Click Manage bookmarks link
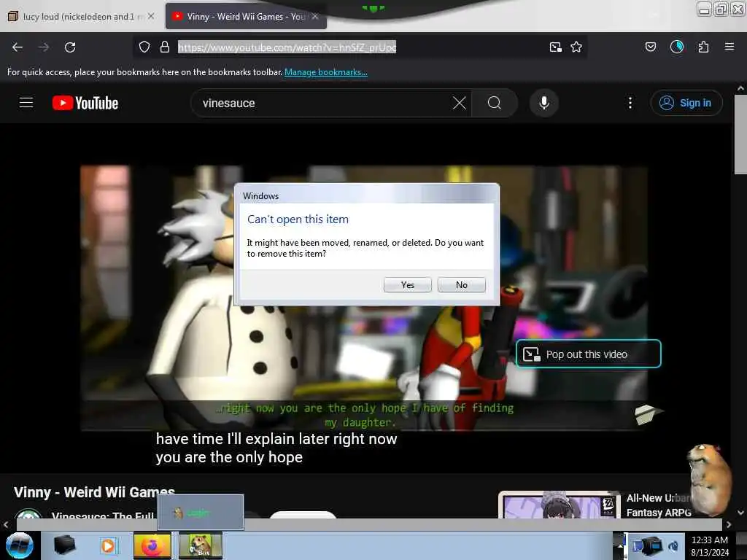Image resolution: width=747 pixels, height=560 pixels. 326,72
